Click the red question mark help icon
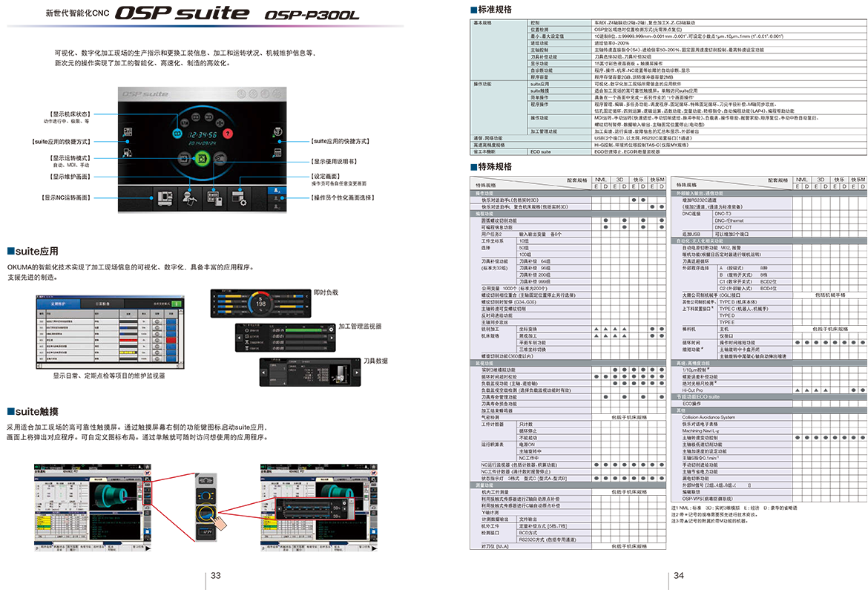The height and width of the screenshot is (590, 868). point(228,134)
